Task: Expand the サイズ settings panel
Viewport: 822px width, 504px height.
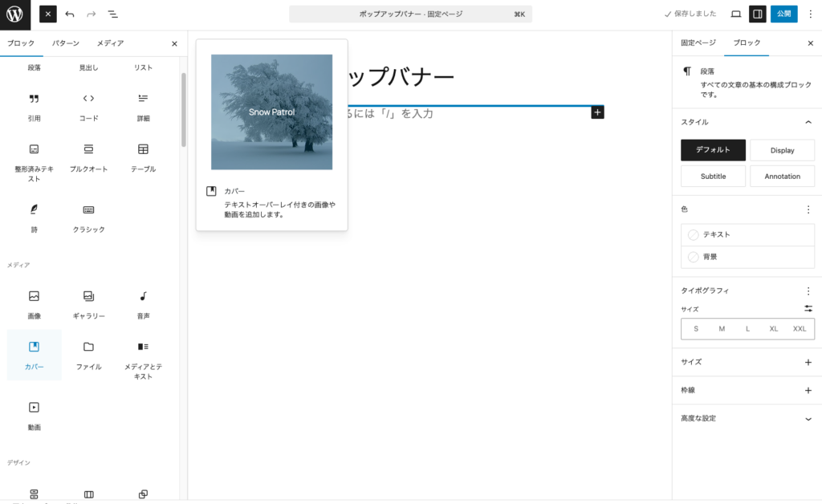Action: (808, 362)
